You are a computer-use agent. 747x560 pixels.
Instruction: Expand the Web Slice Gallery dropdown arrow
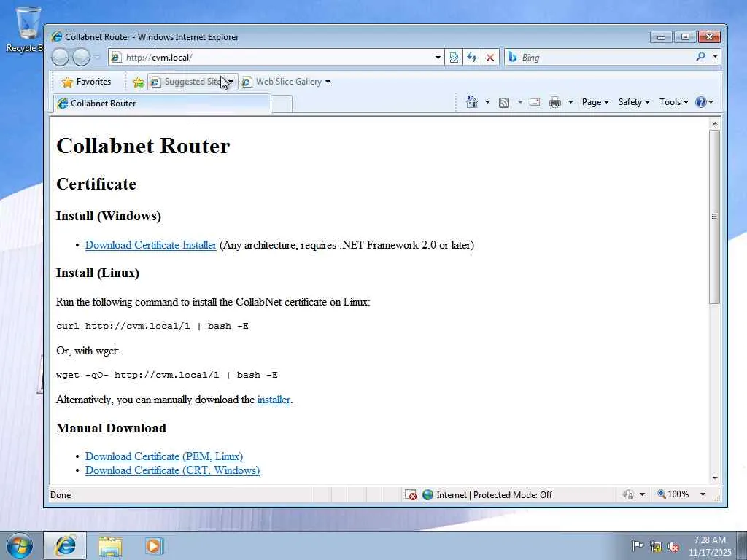point(328,82)
